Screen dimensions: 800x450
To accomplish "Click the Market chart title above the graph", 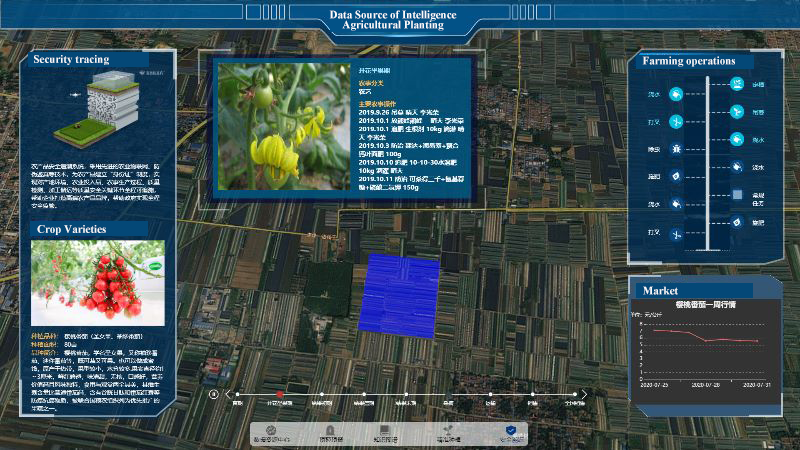I will (706, 305).
